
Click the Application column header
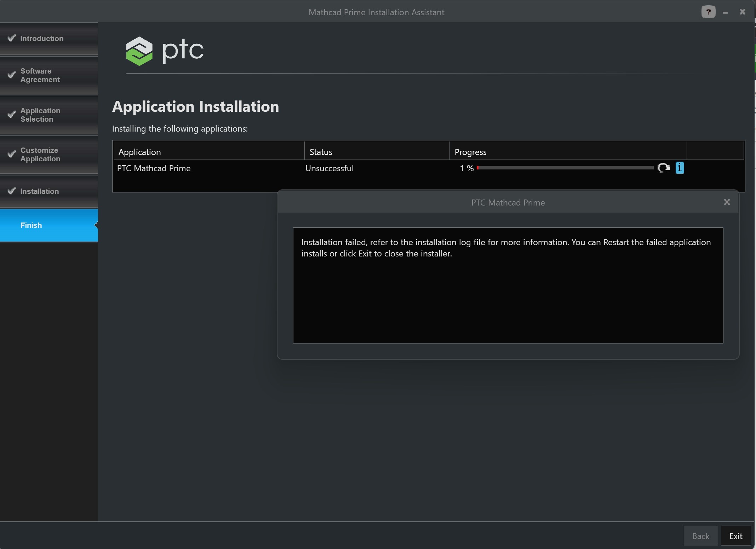tap(139, 152)
